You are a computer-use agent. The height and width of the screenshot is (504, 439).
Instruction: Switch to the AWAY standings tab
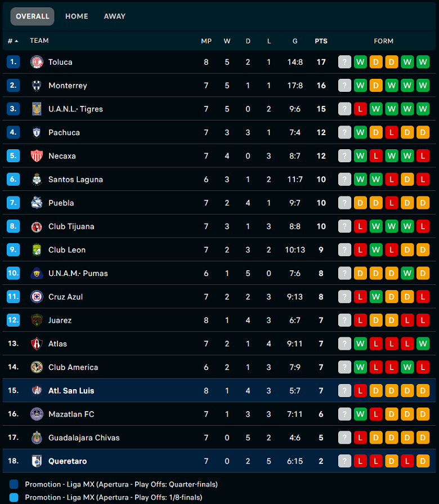coord(115,16)
